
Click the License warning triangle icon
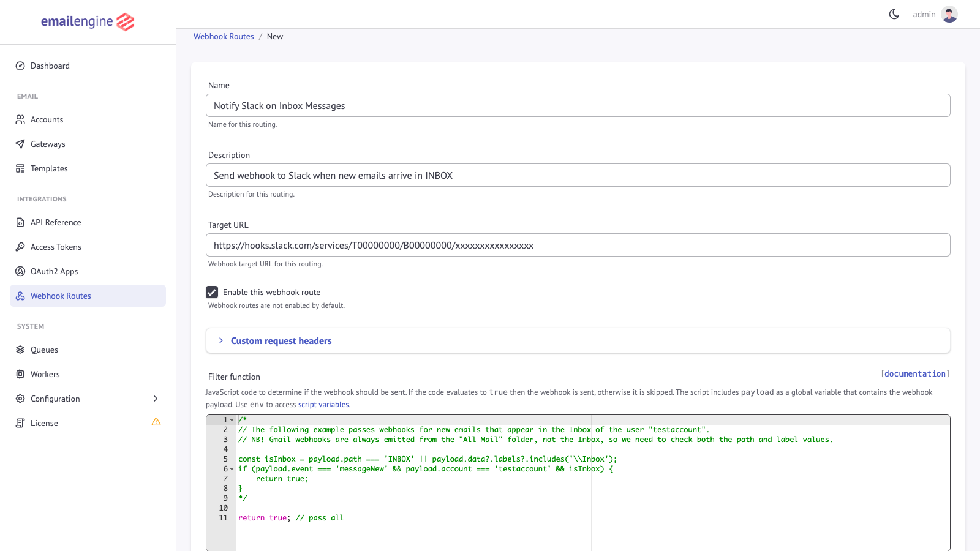coord(156,422)
